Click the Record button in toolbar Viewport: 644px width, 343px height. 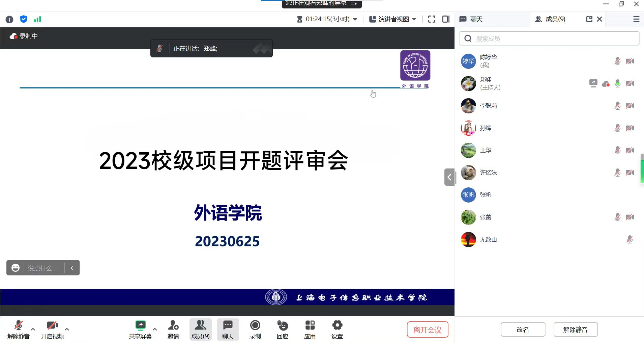pos(255,329)
